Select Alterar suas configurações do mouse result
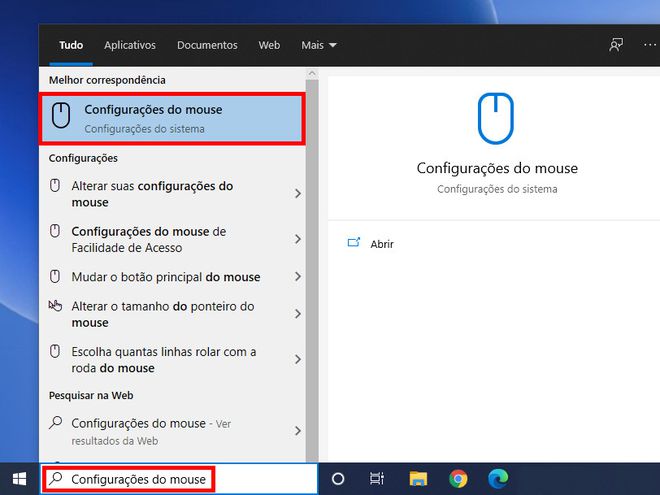 172,194
